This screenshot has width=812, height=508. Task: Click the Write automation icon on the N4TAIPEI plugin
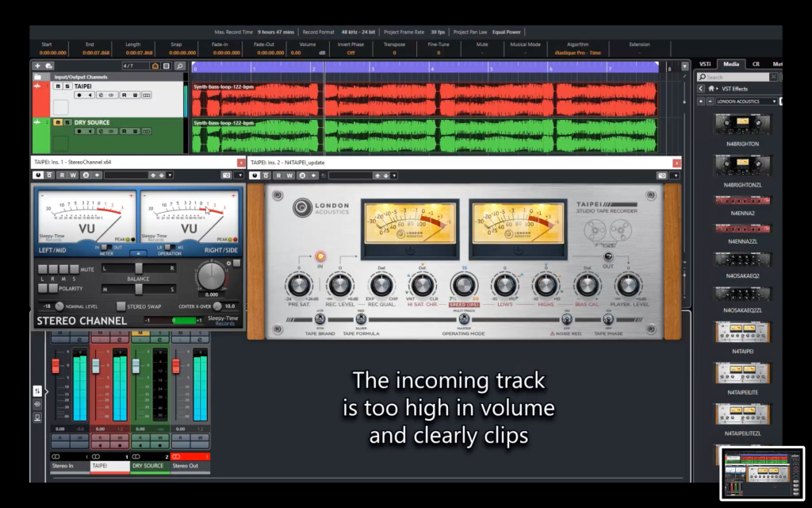pyautogui.click(x=289, y=175)
